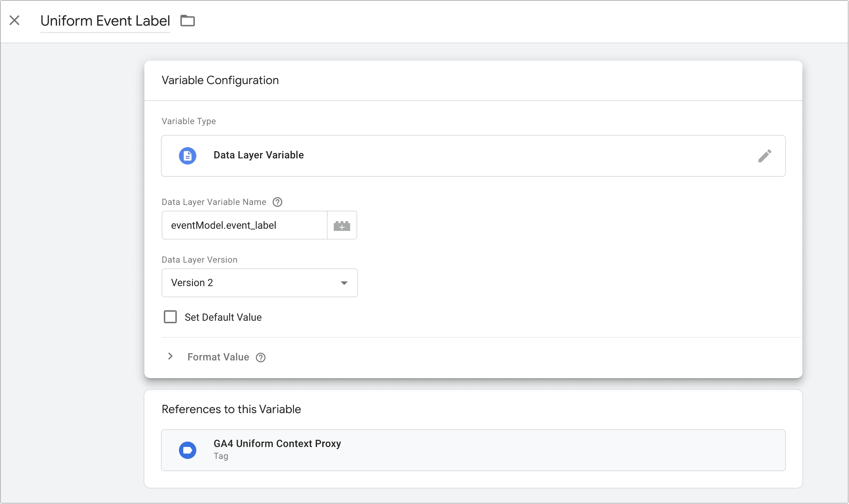Image resolution: width=849 pixels, height=504 pixels.
Task: Open help for Data Layer Variable Name
Action: pyautogui.click(x=277, y=202)
